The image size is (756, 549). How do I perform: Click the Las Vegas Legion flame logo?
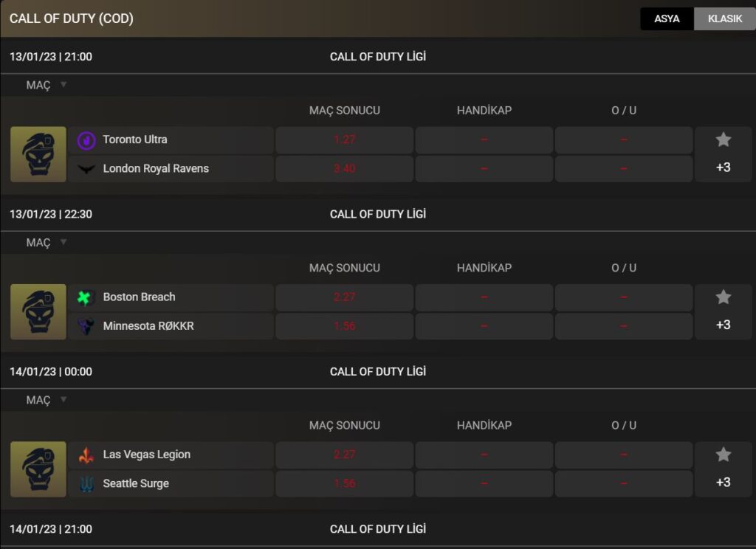point(86,455)
